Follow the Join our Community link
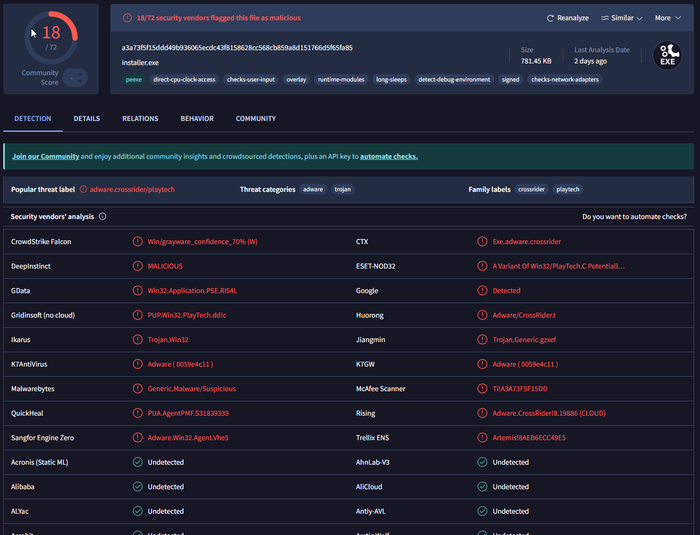Screen dimensions: 700x535 click(x=46, y=156)
